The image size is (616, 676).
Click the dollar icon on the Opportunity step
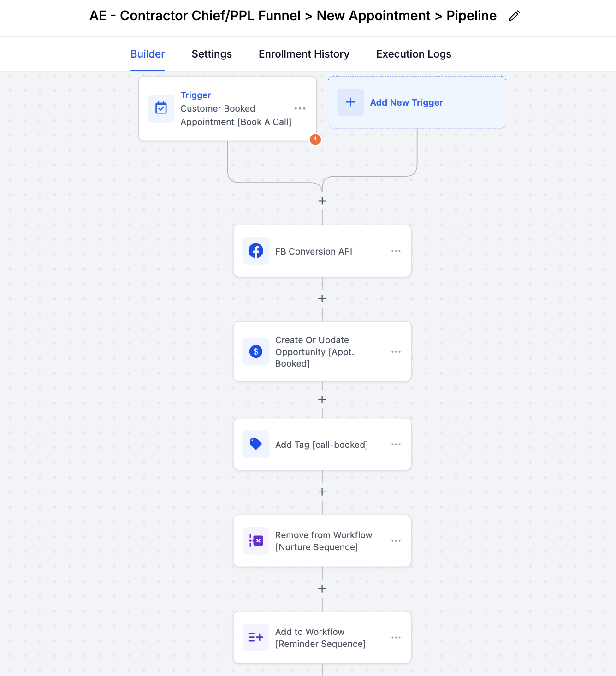coord(255,351)
